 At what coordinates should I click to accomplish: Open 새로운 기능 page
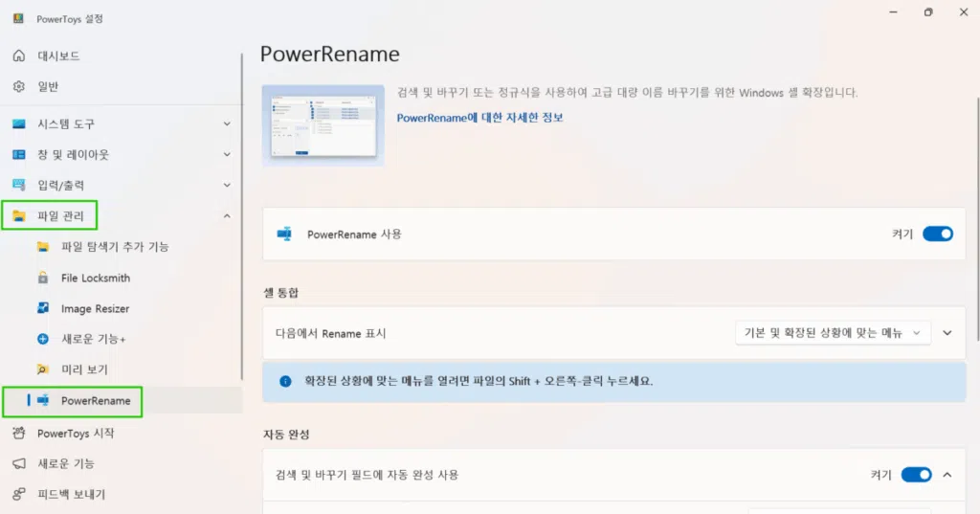(x=66, y=463)
